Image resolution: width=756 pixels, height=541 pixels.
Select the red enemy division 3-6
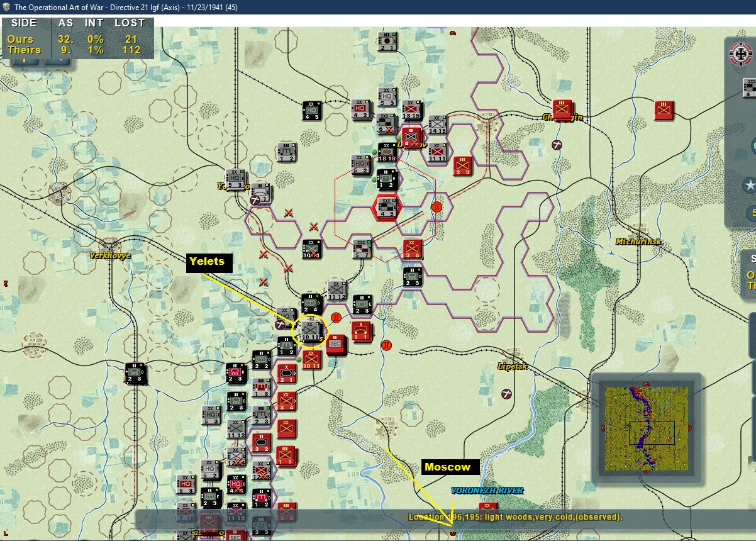(412, 249)
